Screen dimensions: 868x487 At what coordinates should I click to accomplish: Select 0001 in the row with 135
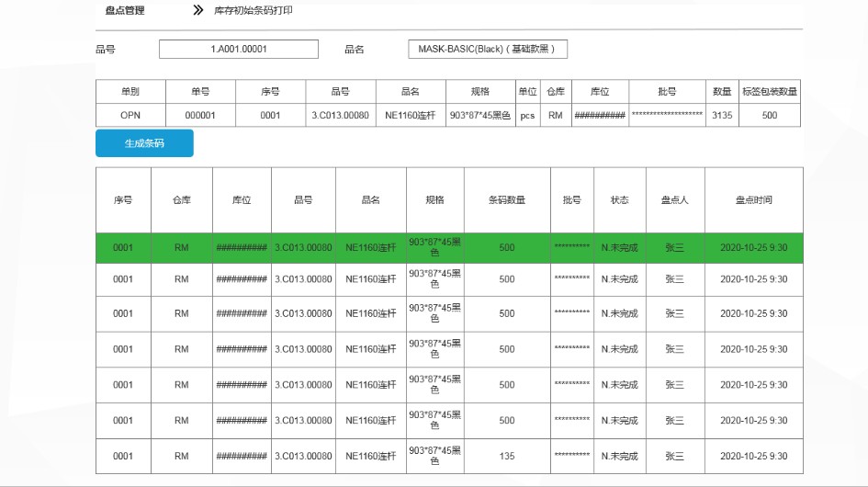[x=123, y=456]
